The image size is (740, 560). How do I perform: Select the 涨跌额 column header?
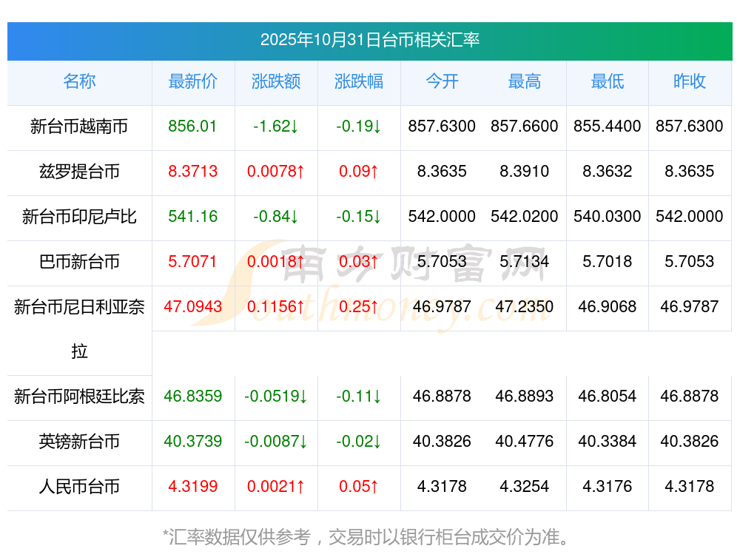tap(275, 81)
